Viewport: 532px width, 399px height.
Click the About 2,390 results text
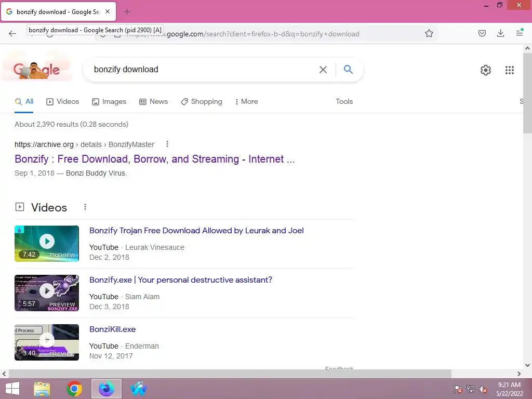(x=71, y=124)
